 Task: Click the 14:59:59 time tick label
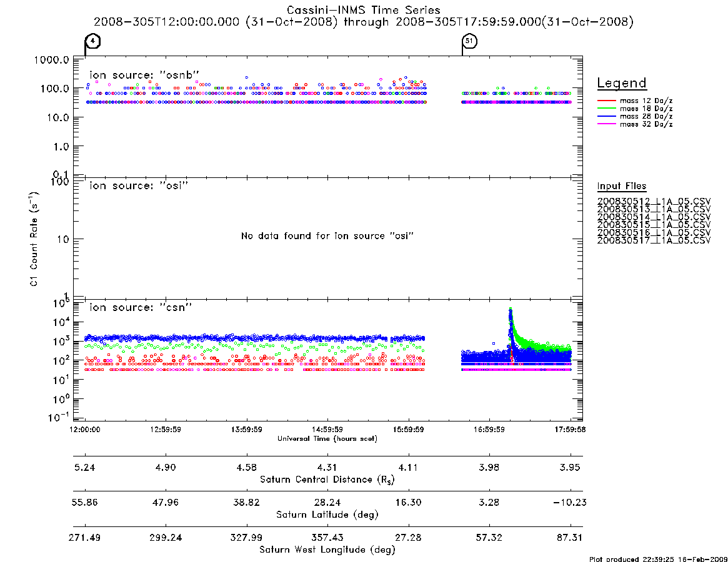[327, 430]
